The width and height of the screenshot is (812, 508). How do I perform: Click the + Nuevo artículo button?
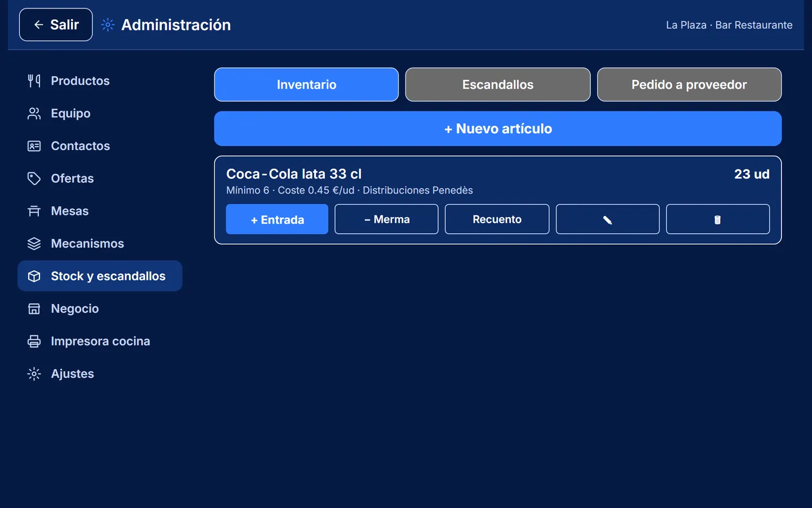point(498,129)
